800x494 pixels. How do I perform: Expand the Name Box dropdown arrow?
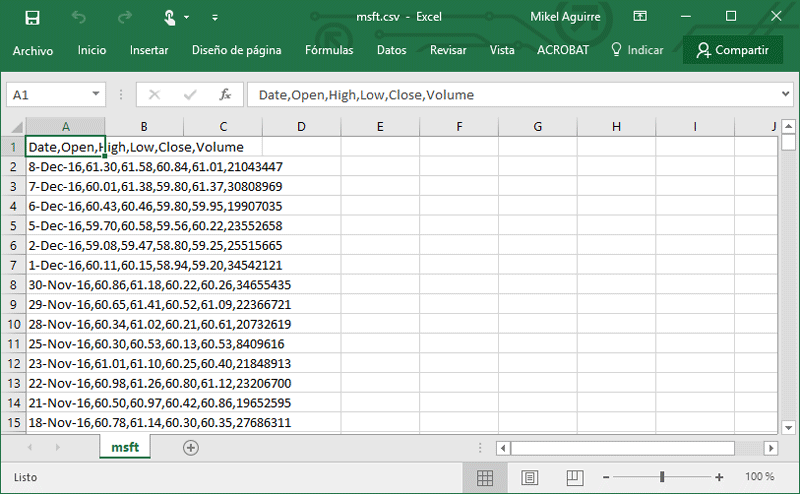point(96,95)
